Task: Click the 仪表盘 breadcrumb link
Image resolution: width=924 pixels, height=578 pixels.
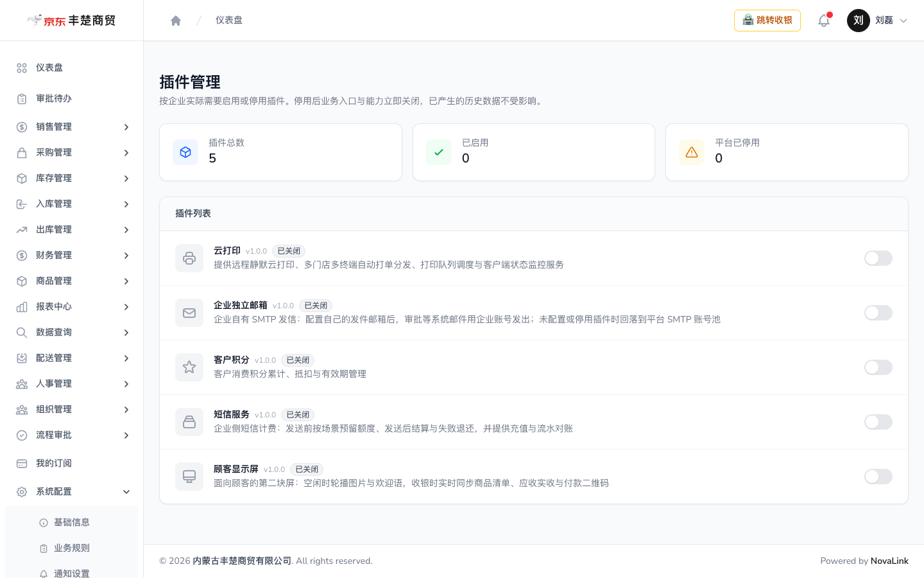Action: [x=229, y=21]
